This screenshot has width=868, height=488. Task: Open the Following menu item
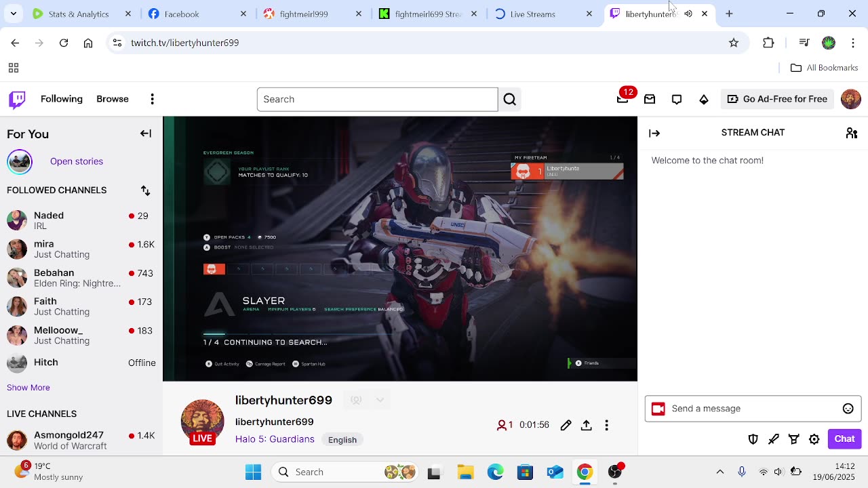[x=62, y=99]
